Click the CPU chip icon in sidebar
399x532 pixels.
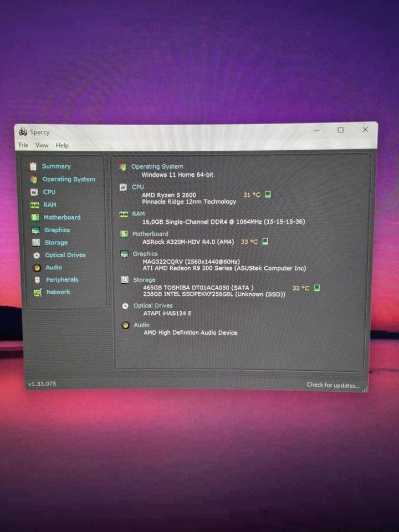pyautogui.click(x=34, y=192)
